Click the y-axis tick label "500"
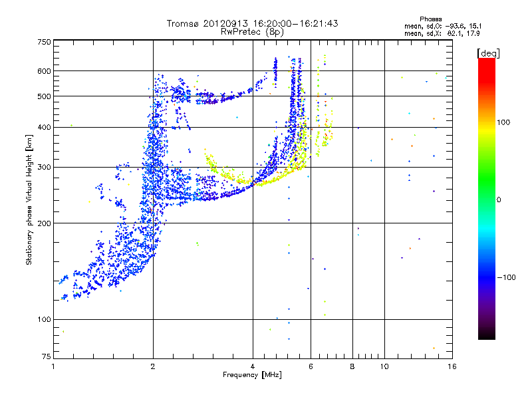This screenshot has width=532, height=399. pos(44,96)
